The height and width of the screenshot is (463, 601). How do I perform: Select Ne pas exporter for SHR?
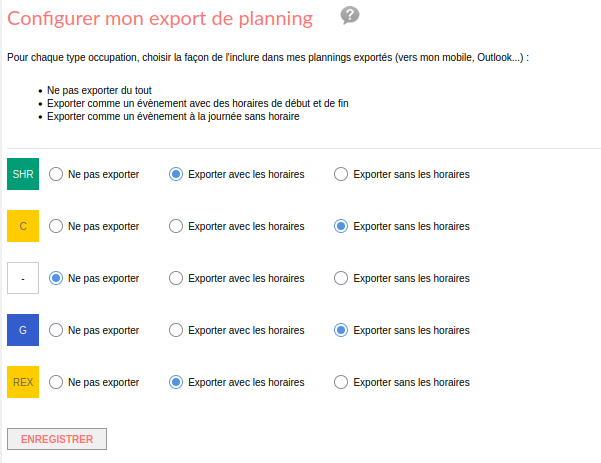pyautogui.click(x=56, y=174)
